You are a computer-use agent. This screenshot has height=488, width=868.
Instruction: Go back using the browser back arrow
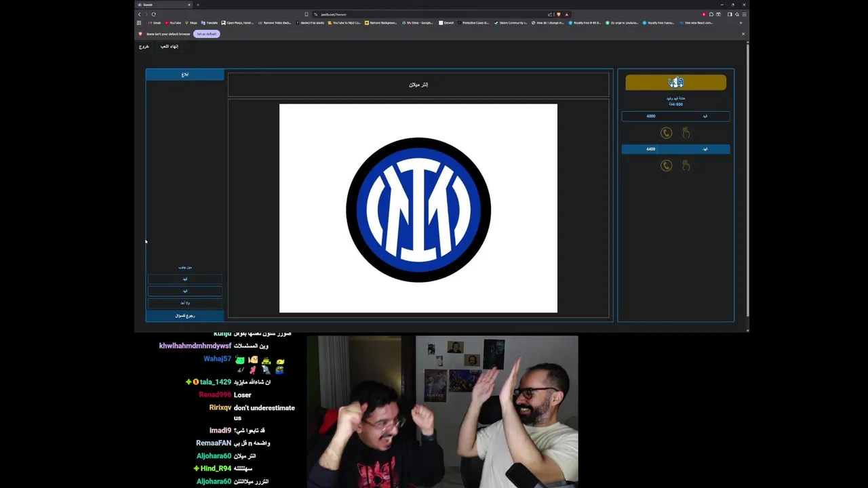pyautogui.click(x=140, y=14)
